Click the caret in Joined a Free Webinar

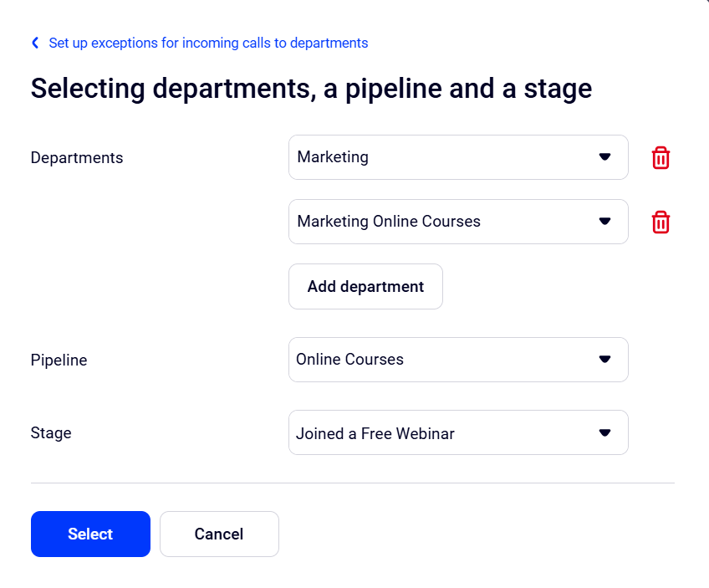point(604,432)
